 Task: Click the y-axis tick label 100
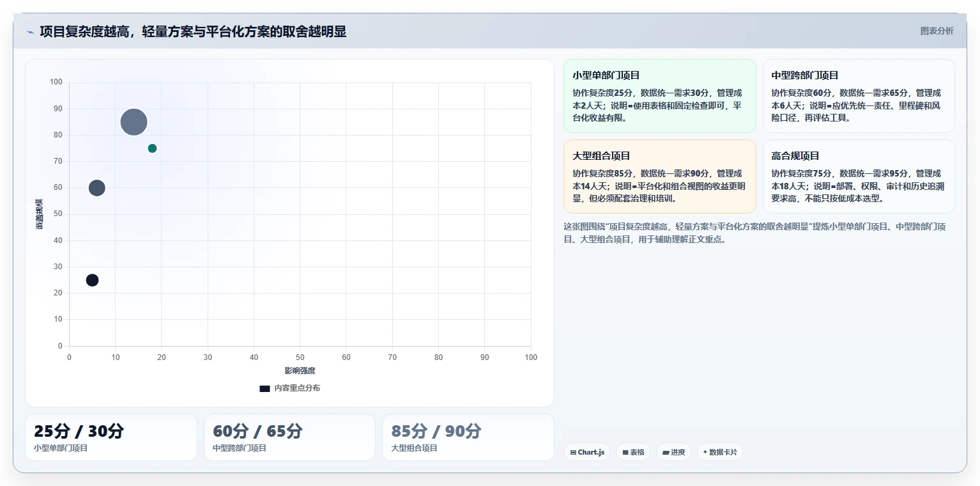tap(56, 82)
